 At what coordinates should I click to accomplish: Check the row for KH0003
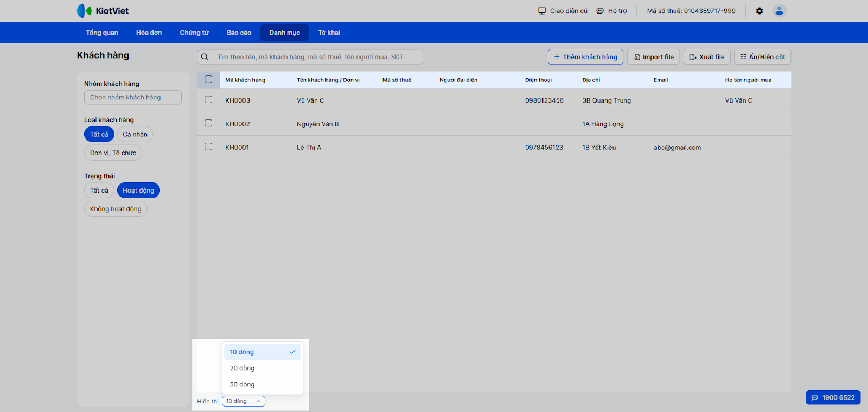pos(208,100)
